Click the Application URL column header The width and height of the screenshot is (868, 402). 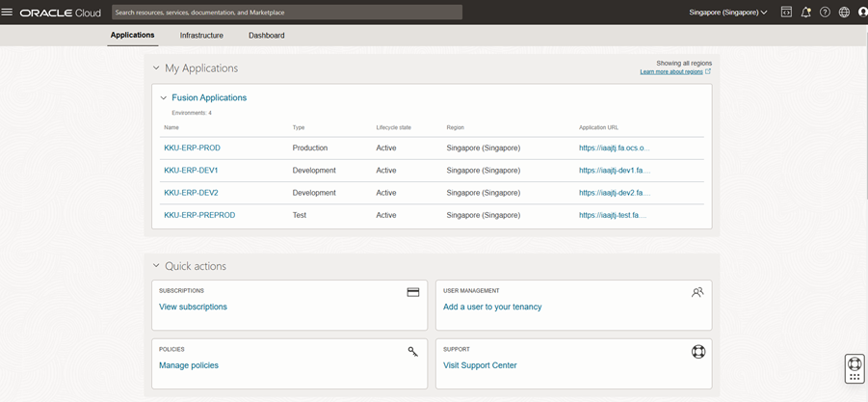click(599, 127)
